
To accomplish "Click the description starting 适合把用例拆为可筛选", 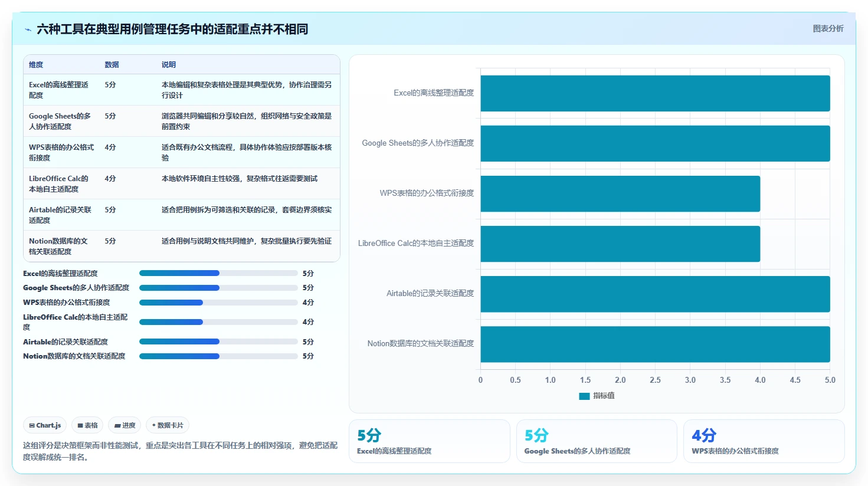I will 247,210.
